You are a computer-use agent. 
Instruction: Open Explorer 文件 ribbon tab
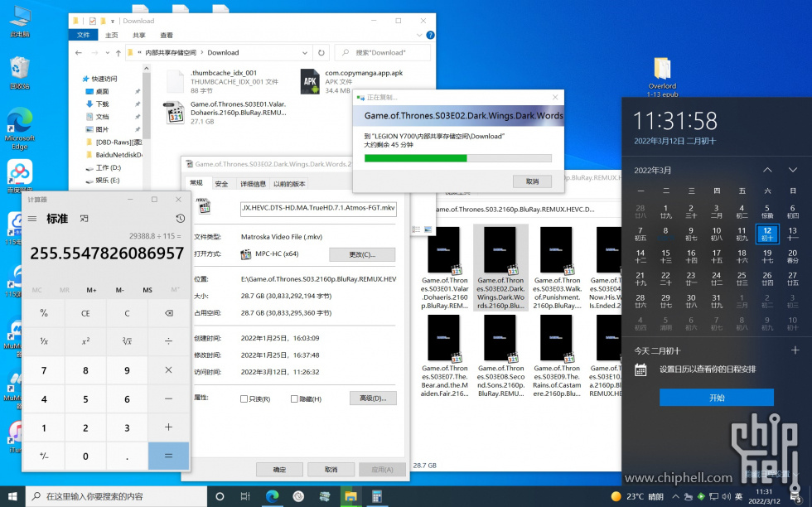pyautogui.click(x=84, y=36)
